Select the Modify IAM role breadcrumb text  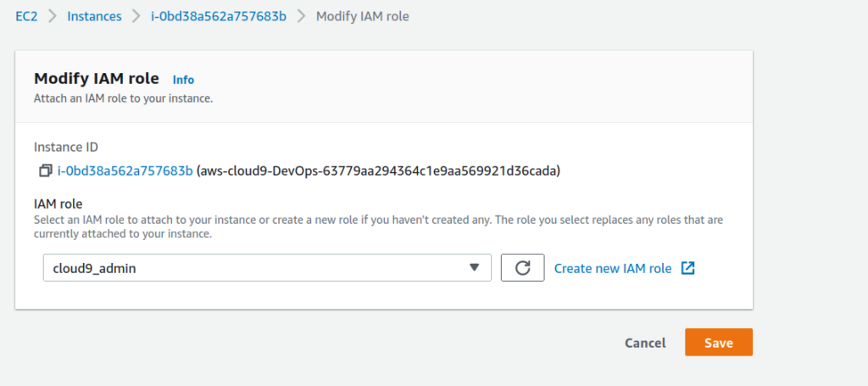click(x=363, y=16)
